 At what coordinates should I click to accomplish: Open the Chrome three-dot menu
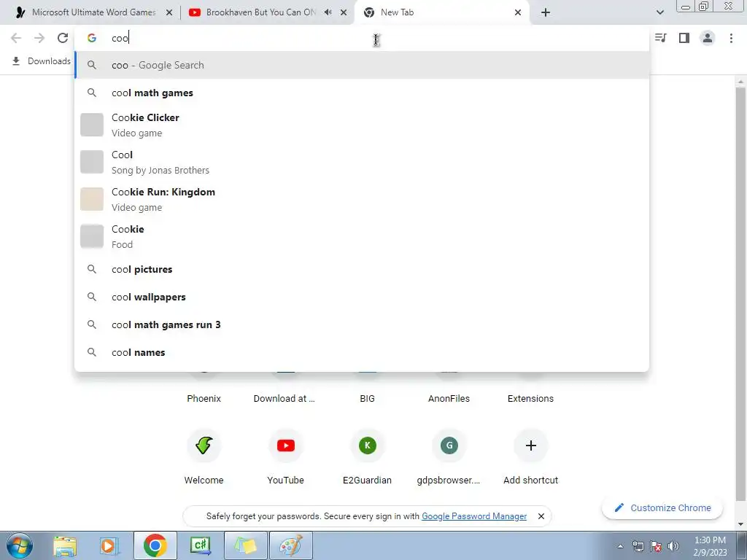tap(731, 38)
